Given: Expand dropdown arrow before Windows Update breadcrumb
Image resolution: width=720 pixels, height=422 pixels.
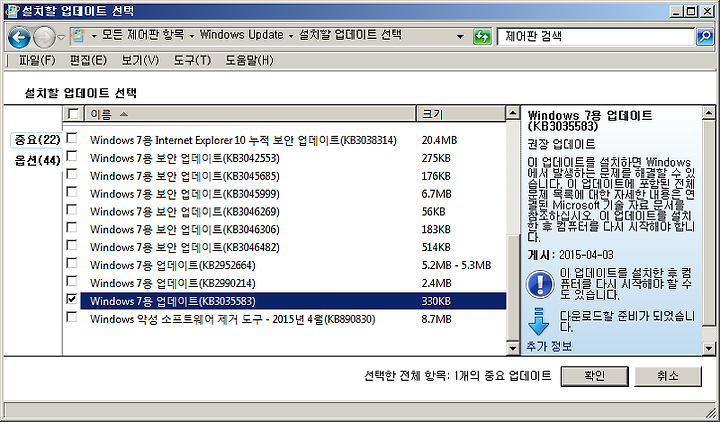Looking at the screenshot, I should (x=192, y=36).
